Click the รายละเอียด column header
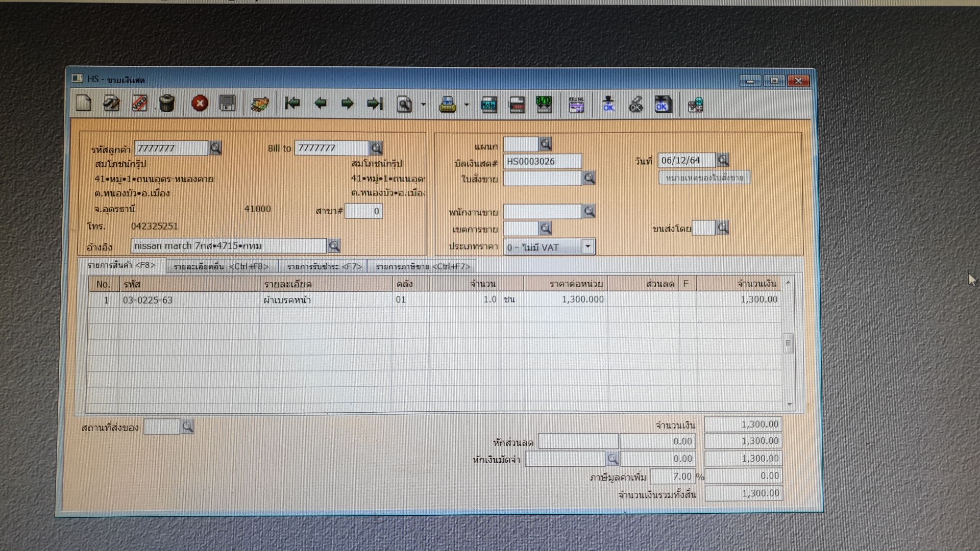Screen dimensions: 980x551 pos(326,284)
